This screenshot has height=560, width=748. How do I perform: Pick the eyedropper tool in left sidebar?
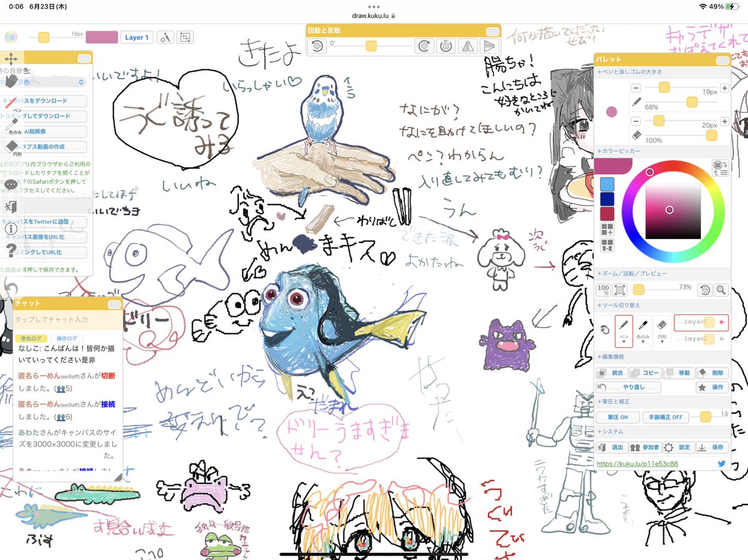click(x=12, y=124)
